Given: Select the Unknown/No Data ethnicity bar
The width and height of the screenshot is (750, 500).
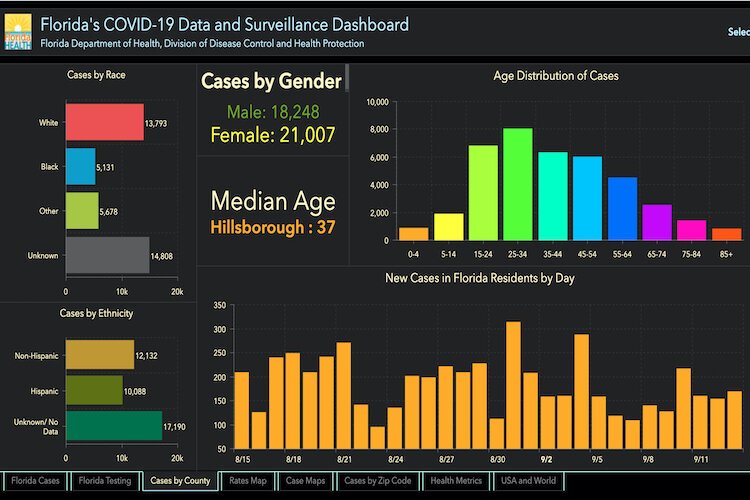Looking at the screenshot, I should click(114, 425).
